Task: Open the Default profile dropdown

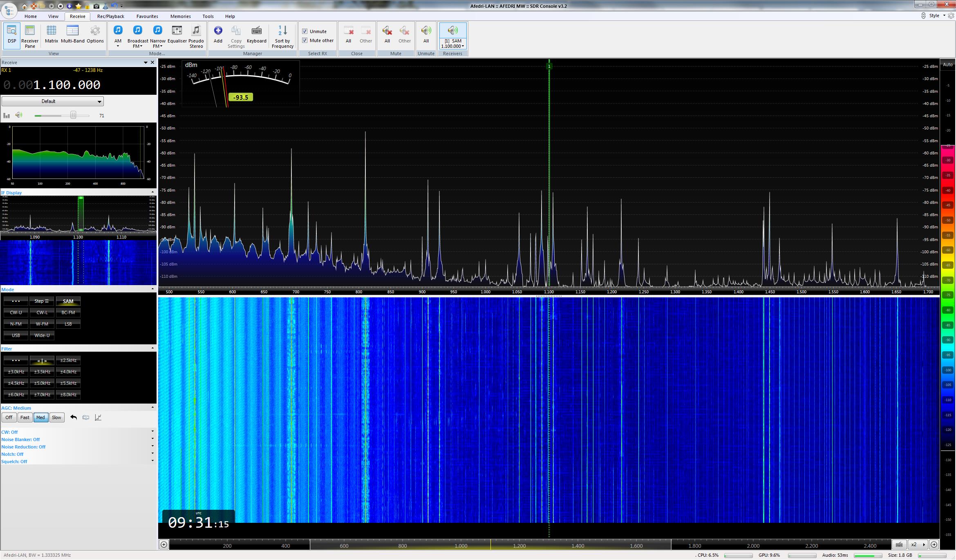Action: (x=52, y=101)
